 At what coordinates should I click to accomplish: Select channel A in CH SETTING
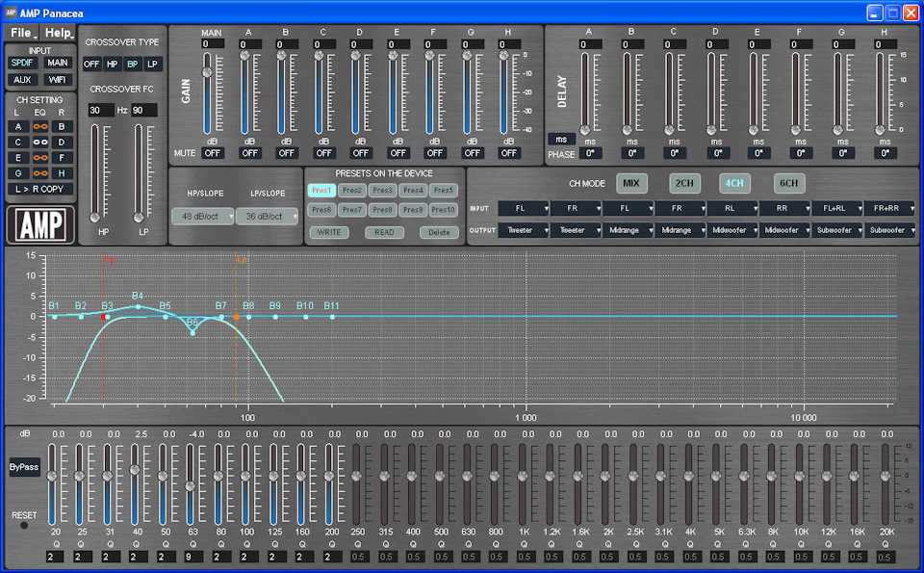pyautogui.click(x=18, y=127)
